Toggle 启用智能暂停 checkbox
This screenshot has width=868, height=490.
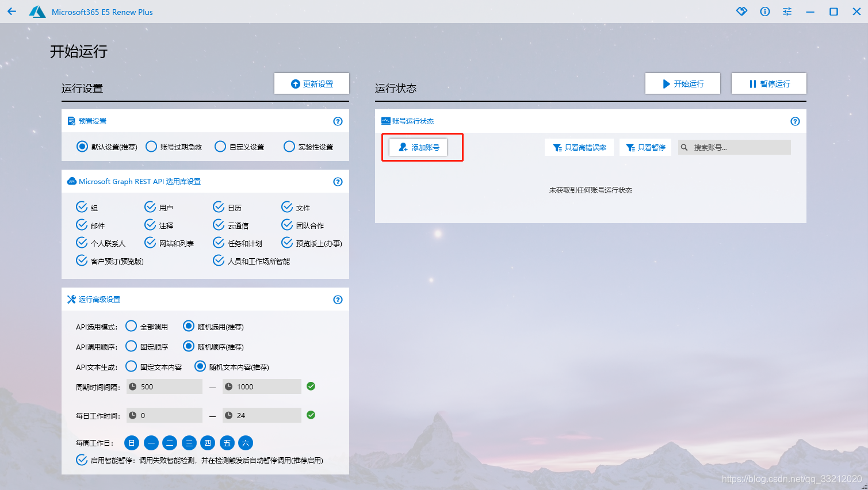click(82, 460)
